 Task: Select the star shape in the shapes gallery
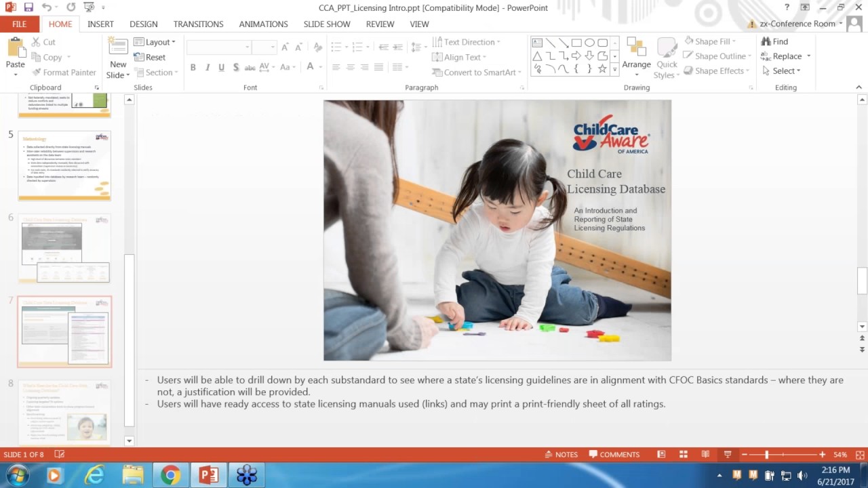pos(602,68)
